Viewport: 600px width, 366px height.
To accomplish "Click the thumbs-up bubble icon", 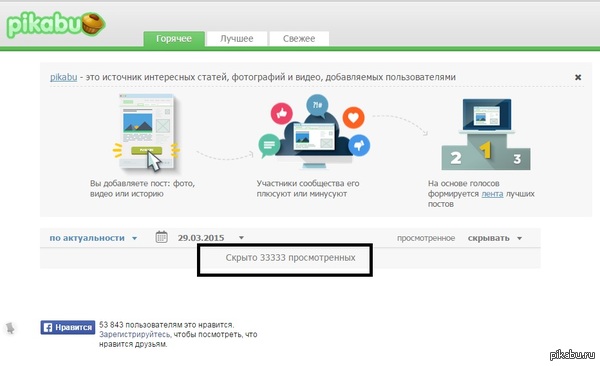I will 282,113.
